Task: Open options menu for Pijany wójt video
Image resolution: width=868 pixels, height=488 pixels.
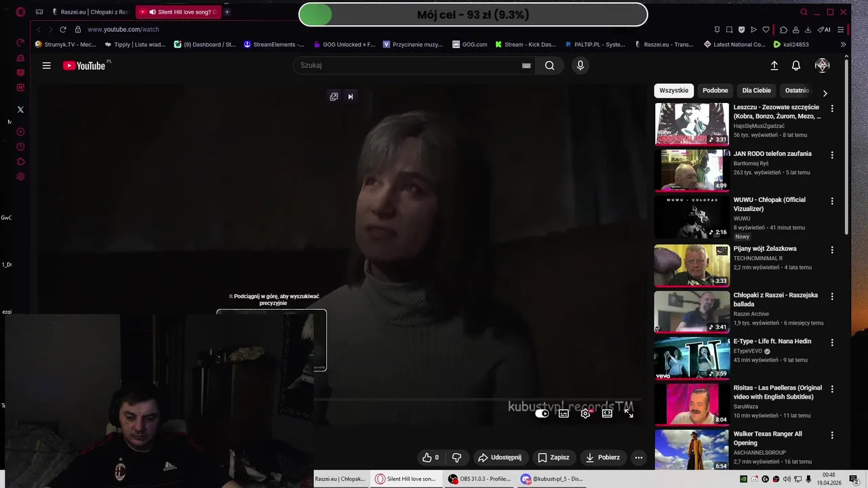Action: point(832,249)
